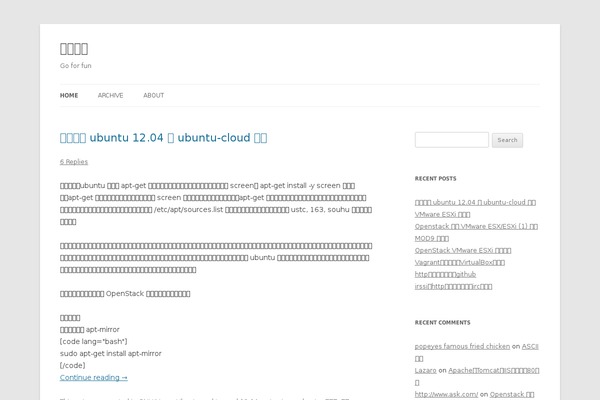
Task: Click the [code lang="bash"] line
Action: click(93, 341)
